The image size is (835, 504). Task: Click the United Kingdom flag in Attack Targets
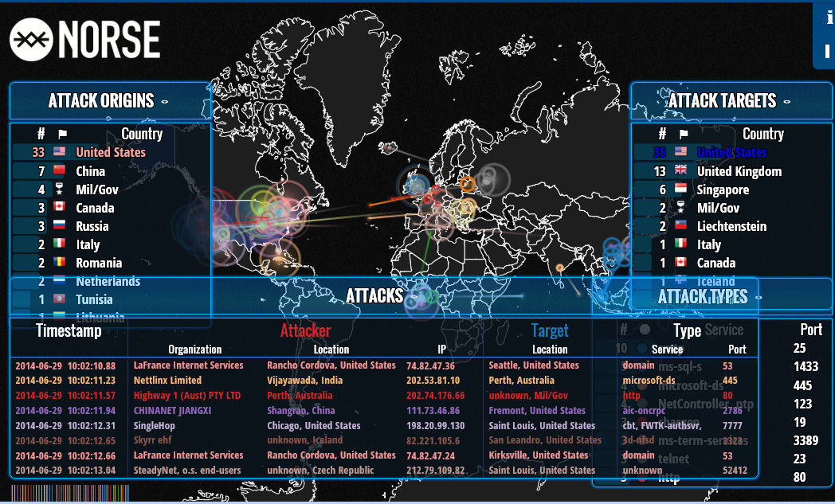tap(680, 170)
